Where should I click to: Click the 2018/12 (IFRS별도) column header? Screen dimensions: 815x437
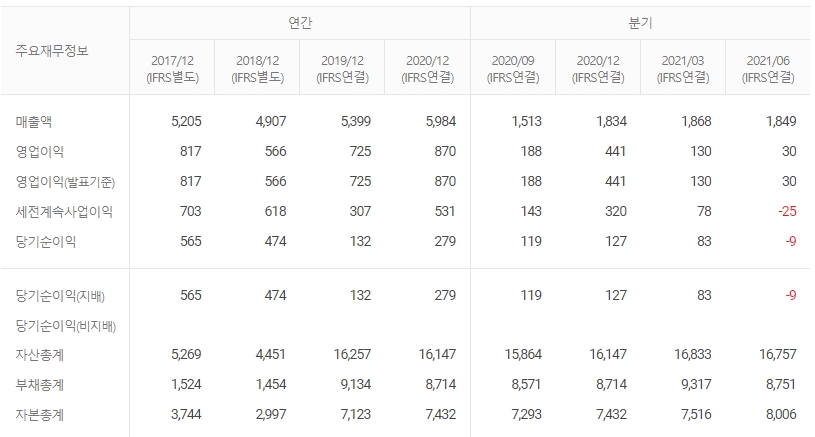257,69
